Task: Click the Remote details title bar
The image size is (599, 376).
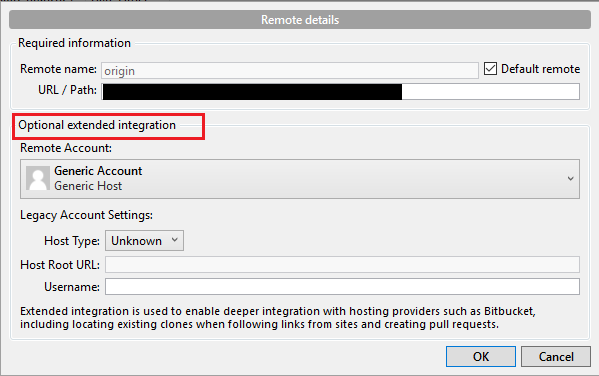Action: coord(300,20)
